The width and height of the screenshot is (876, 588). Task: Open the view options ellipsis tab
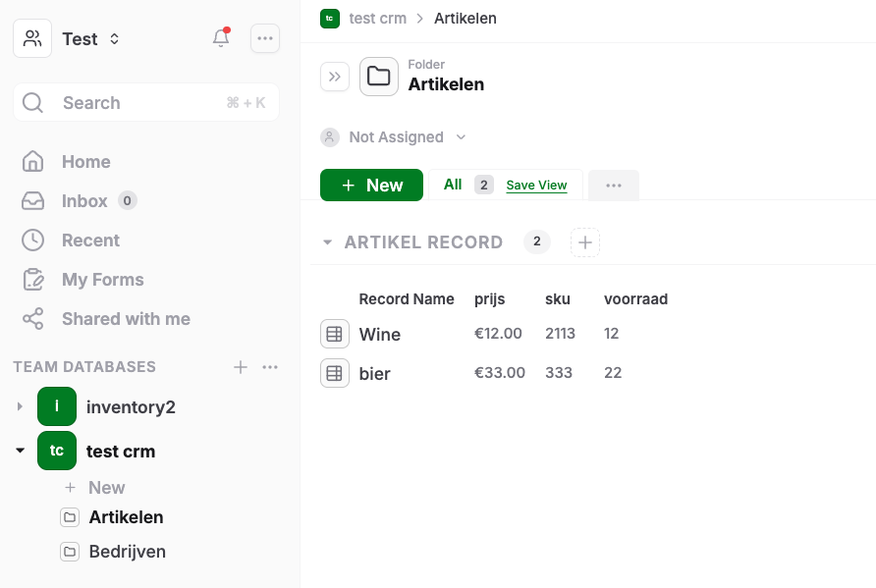pyautogui.click(x=614, y=186)
